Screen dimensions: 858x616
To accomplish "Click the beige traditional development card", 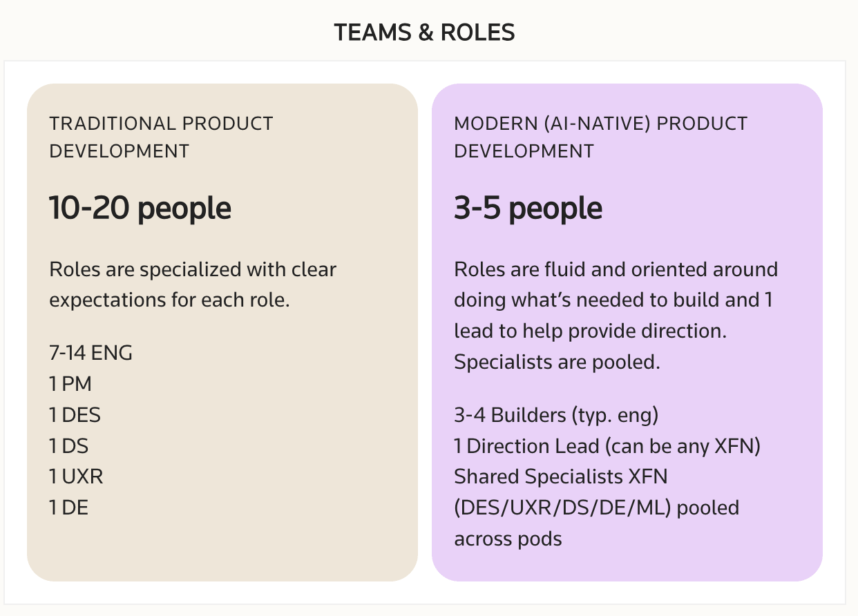I will point(222,332).
